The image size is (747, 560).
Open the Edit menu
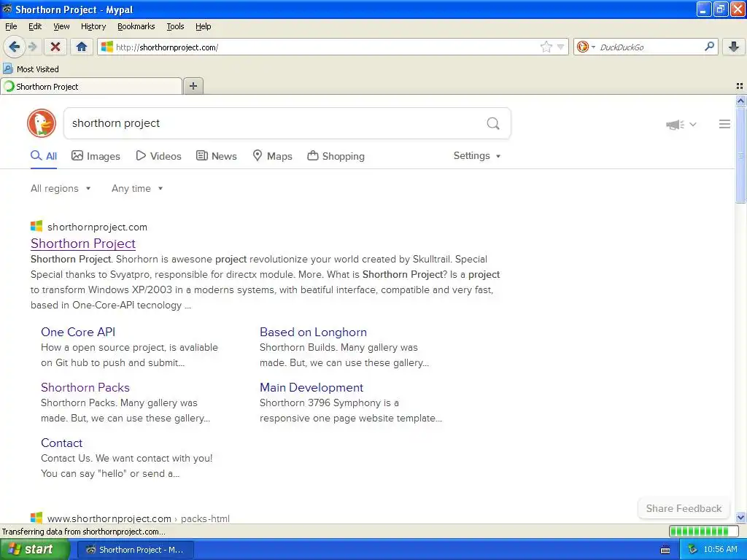click(x=35, y=26)
